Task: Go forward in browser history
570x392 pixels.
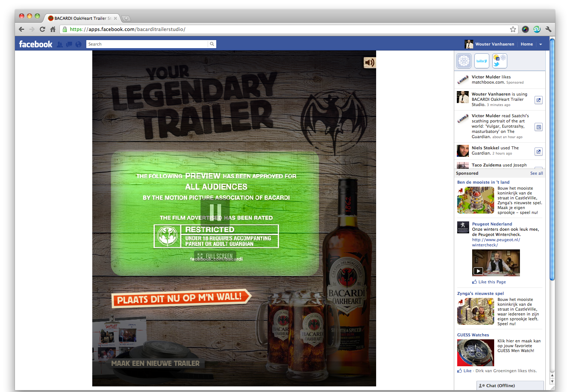Action: [x=32, y=29]
